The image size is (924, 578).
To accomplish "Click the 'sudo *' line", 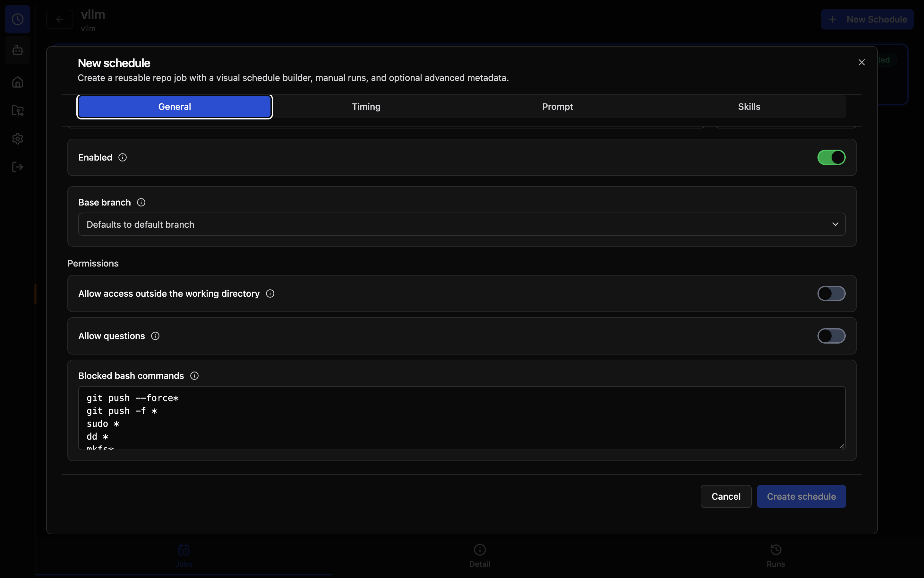I will point(103,424).
